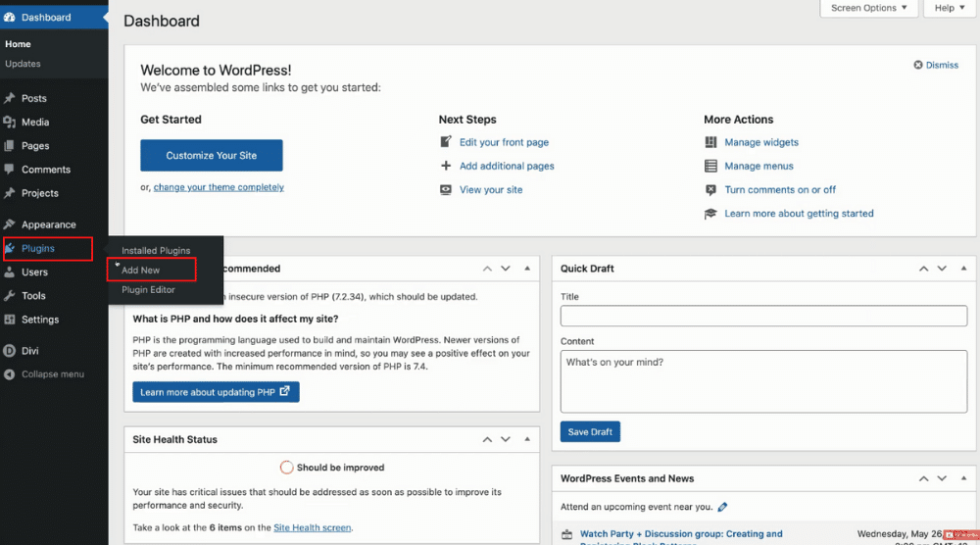Click the plus icon beside Add additional pages
This screenshot has height=545, width=980.
pyautogui.click(x=446, y=166)
